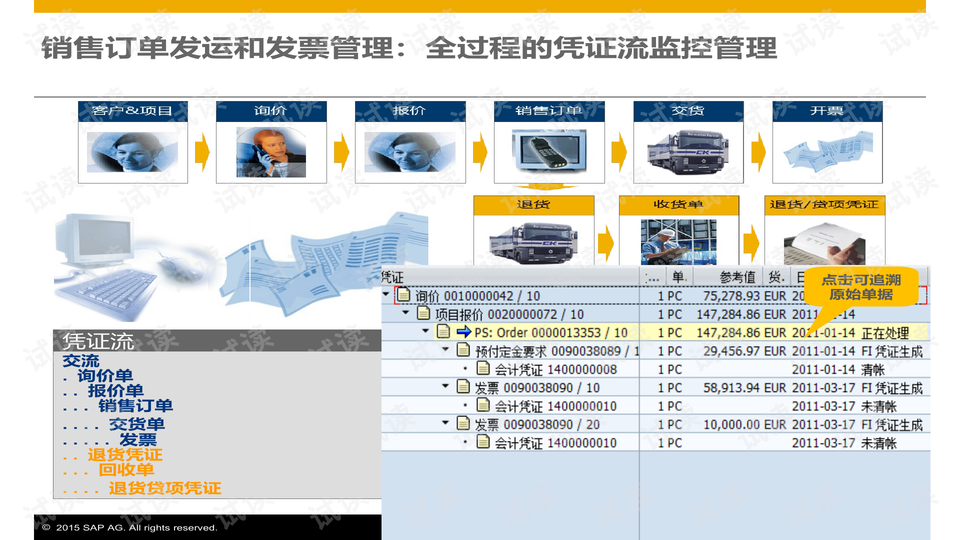960x540 pixels.
Task: Click document icon beside 询价 0010000042
Action: (x=404, y=296)
